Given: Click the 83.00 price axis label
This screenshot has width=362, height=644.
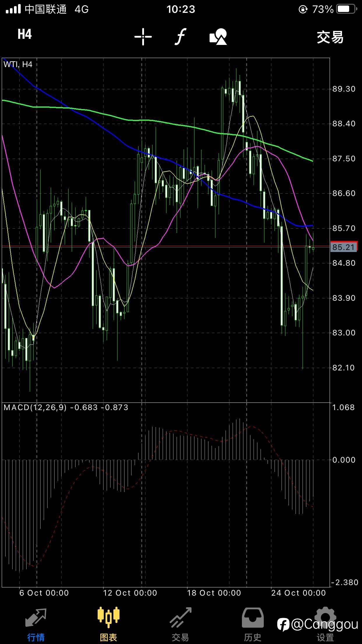Looking at the screenshot, I should click(344, 333).
